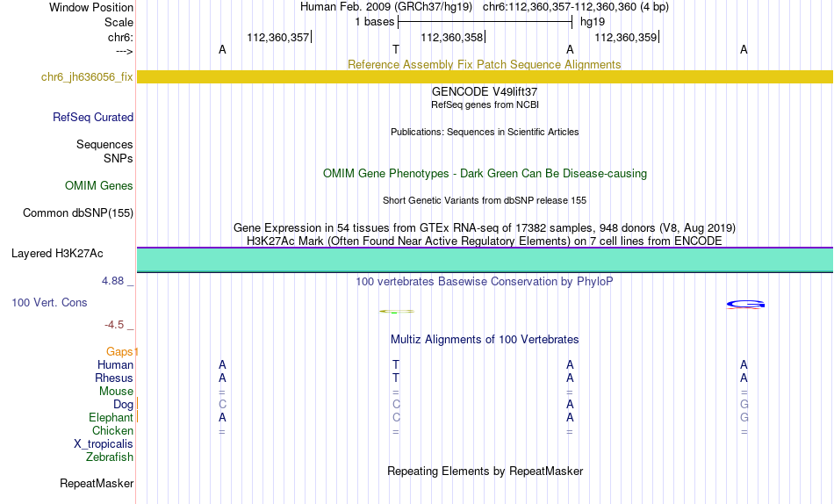834x504 pixels.
Task: Click the Sequences track label
Action: point(104,145)
